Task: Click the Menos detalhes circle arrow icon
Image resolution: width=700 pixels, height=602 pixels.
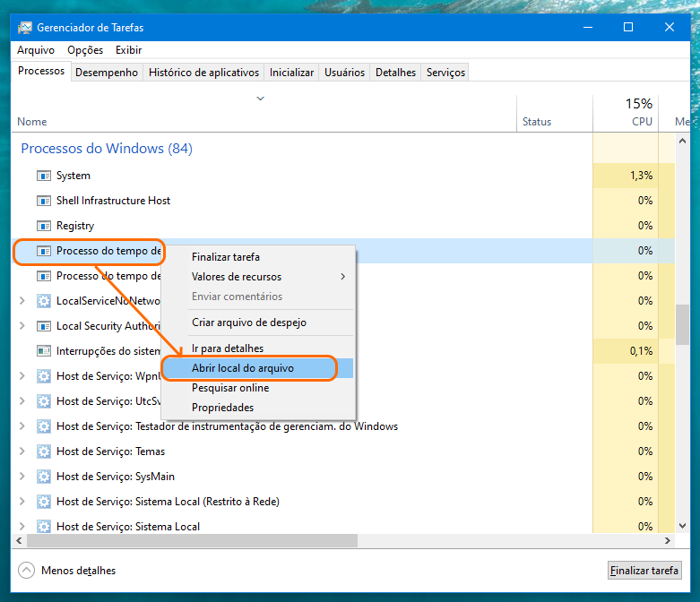Action: point(26,571)
